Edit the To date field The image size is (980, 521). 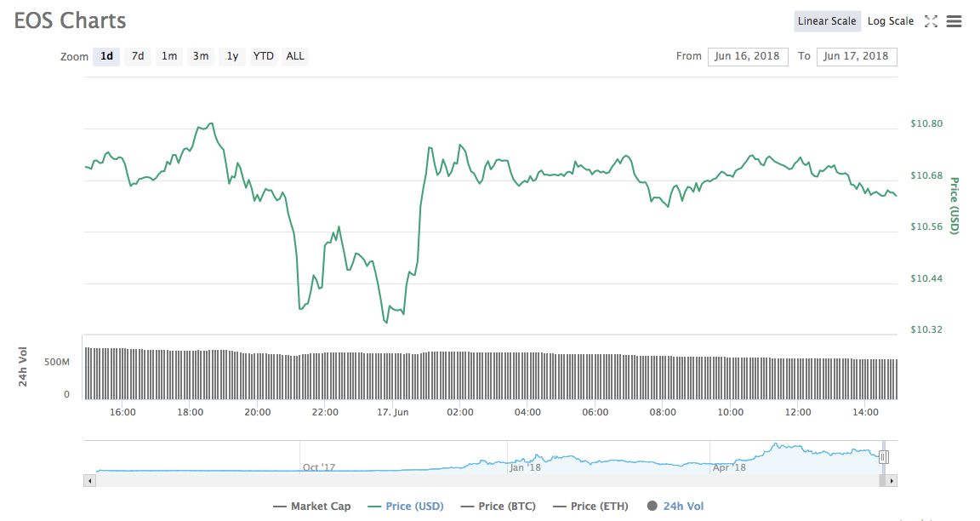(857, 56)
